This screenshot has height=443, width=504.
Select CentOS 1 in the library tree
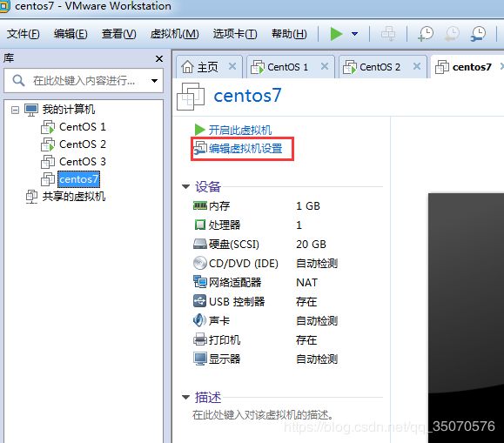(83, 127)
